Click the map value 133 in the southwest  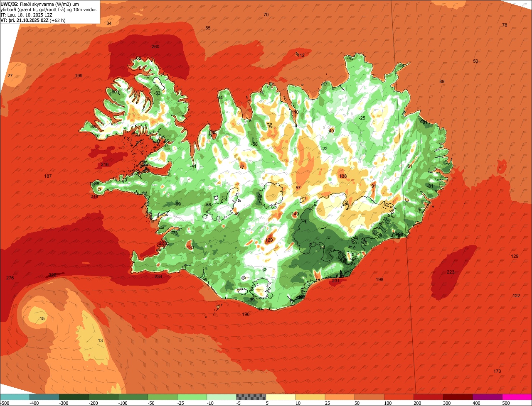(x=190, y=247)
